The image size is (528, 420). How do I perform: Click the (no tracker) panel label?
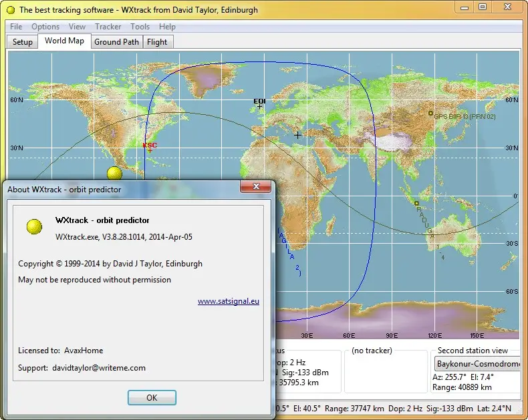click(x=372, y=351)
